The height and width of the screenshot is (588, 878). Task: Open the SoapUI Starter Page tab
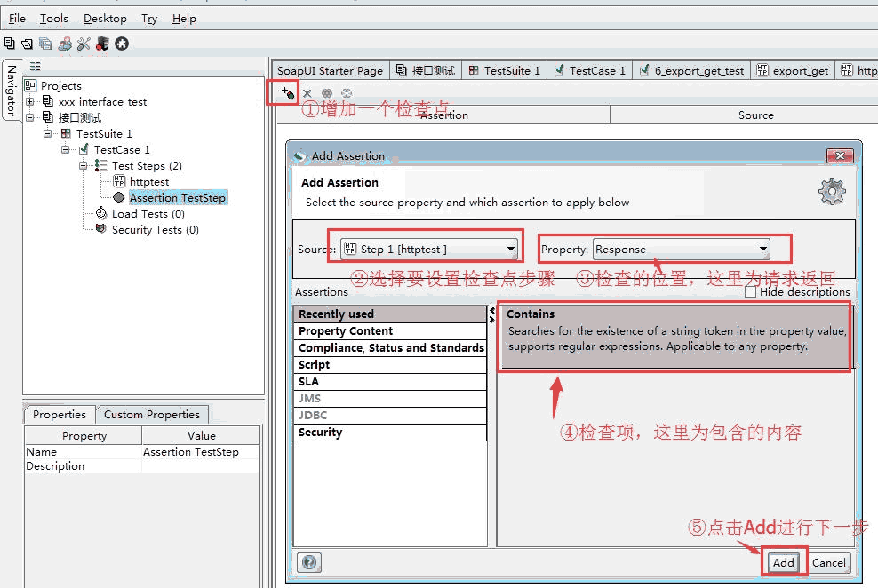(330, 71)
